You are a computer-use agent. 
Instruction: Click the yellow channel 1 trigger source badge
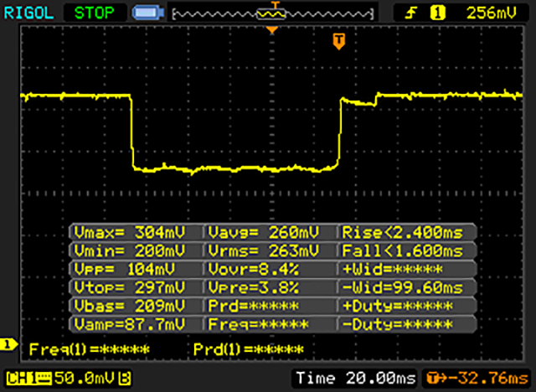pos(438,13)
